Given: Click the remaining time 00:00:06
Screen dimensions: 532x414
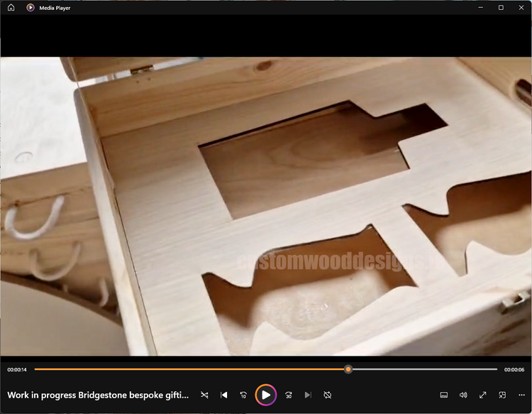Looking at the screenshot, I should click(514, 370).
